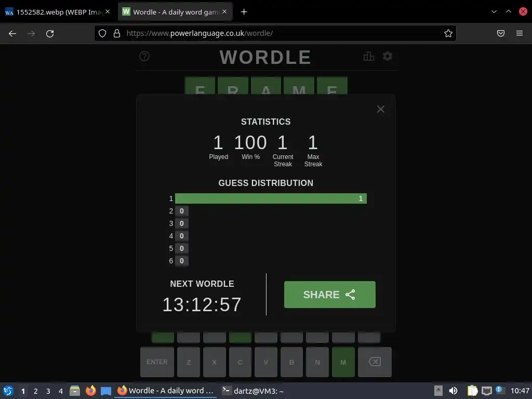Click the update notifier tray icon
The image size is (532, 399).
point(499,390)
